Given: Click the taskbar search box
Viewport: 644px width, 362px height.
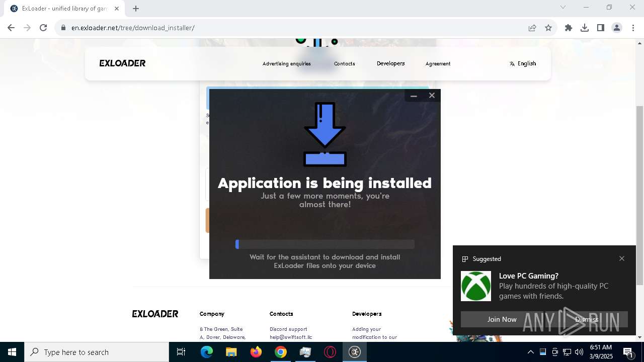Looking at the screenshot, I should coord(97,352).
